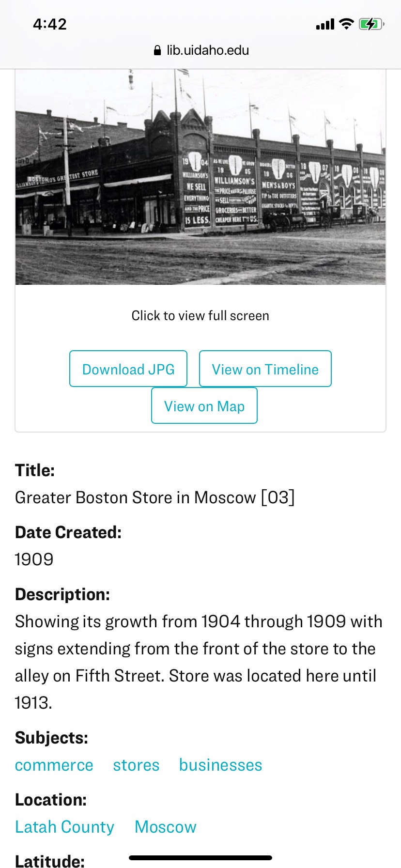This screenshot has height=868, width=401.
Task: Tap the lock icon in address bar
Action: coord(157,50)
